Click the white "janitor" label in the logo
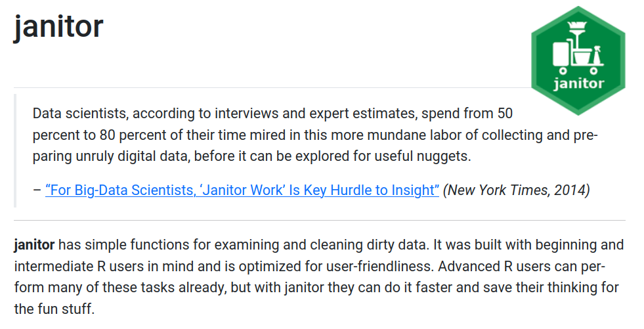Viewport: 644px width, 329px height. click(x=578, y=84)
